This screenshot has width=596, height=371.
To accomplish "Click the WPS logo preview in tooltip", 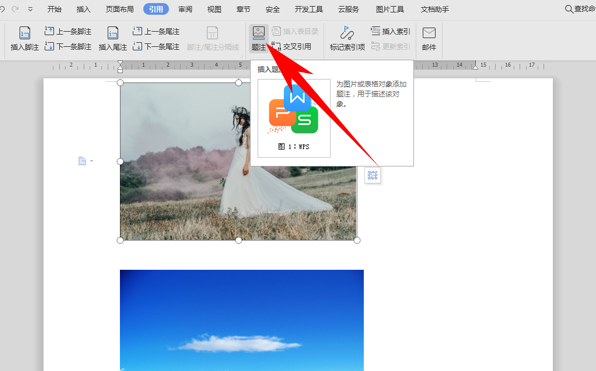I will point(294,118).
